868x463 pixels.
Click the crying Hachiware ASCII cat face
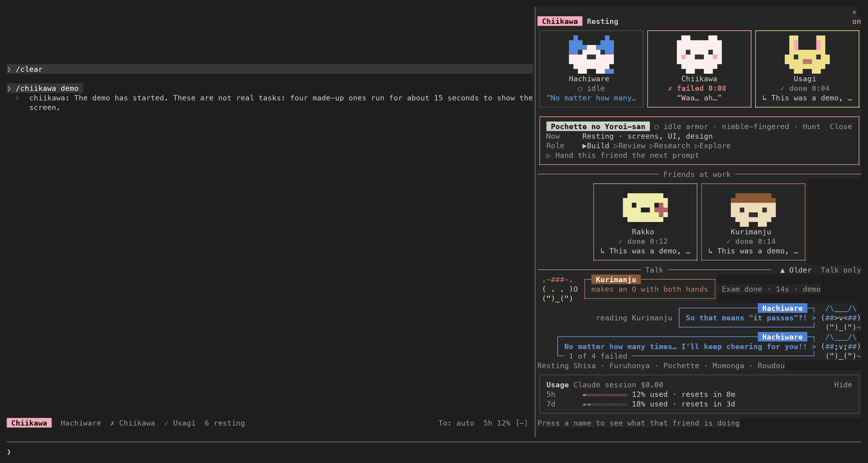(841, 347)
